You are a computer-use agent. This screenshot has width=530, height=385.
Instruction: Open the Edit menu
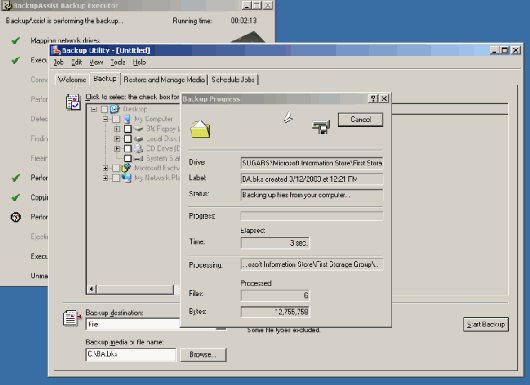pos(77,62)
